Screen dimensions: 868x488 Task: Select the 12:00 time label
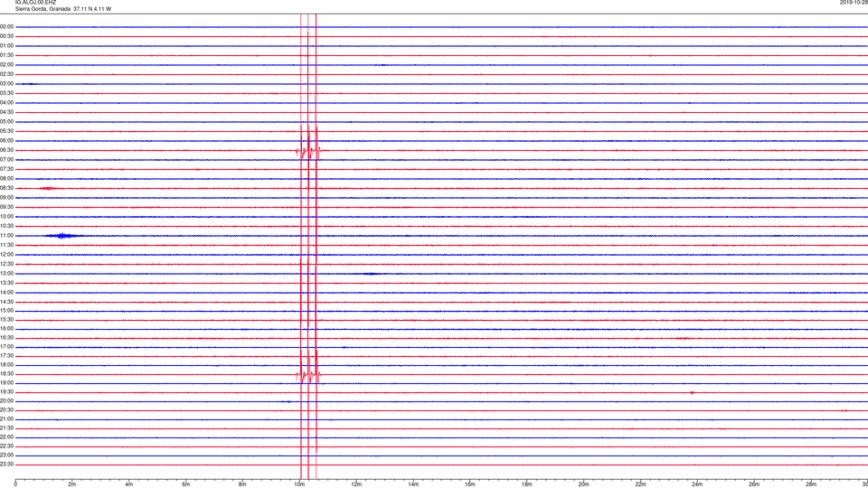6,255
